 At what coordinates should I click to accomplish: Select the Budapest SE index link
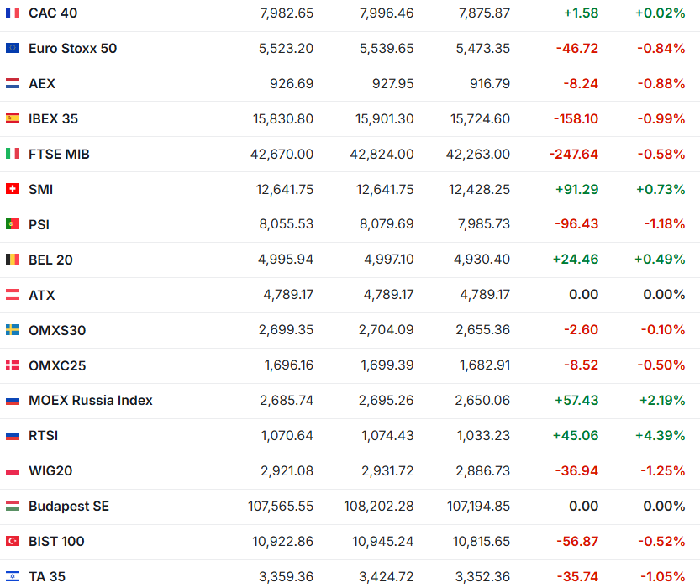tap(69, 507)
